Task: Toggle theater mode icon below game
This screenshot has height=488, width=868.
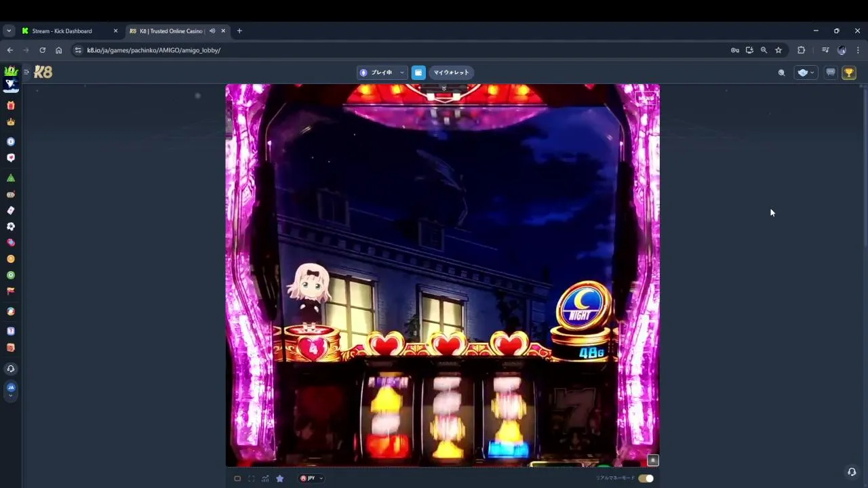Action: (x=237, y=479)
